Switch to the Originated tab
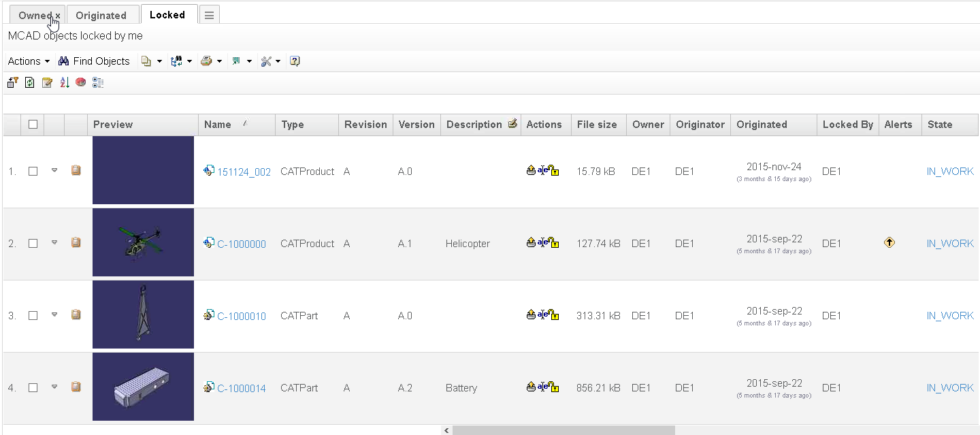 101,15
